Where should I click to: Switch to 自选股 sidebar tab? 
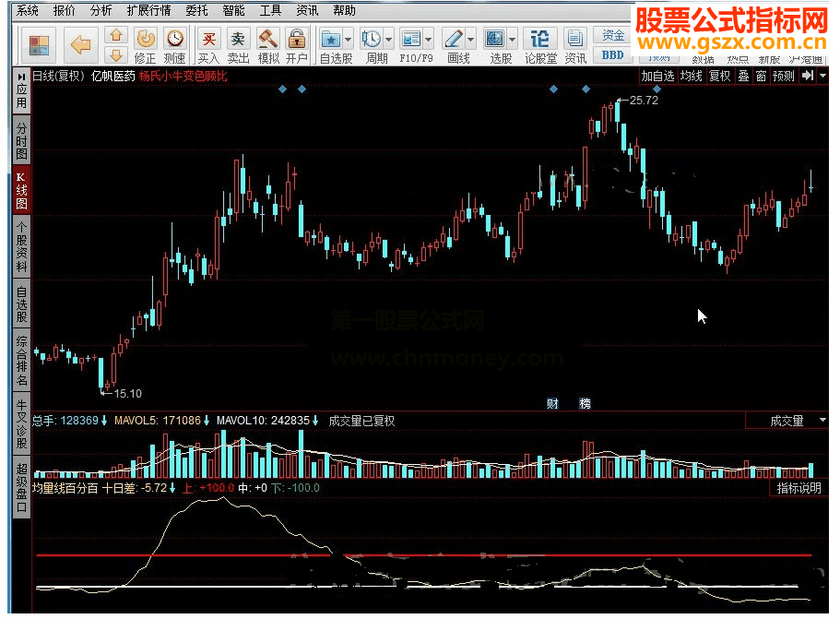click(21, 304)
